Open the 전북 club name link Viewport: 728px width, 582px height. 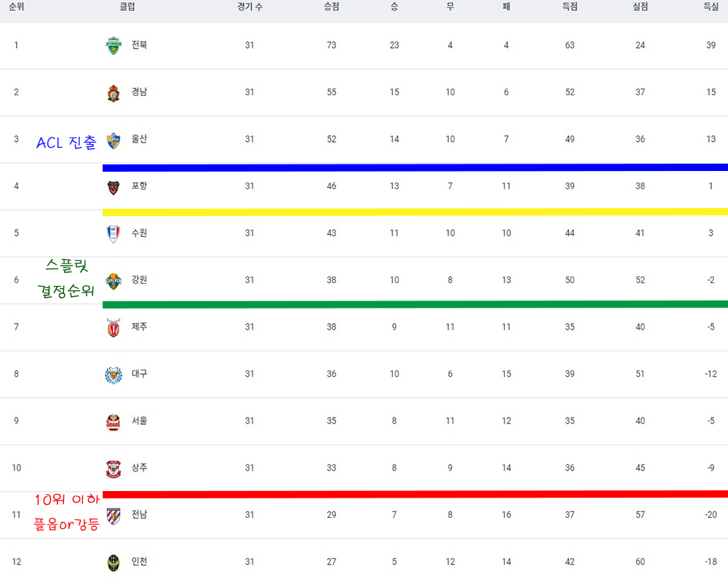click(139, 45)
